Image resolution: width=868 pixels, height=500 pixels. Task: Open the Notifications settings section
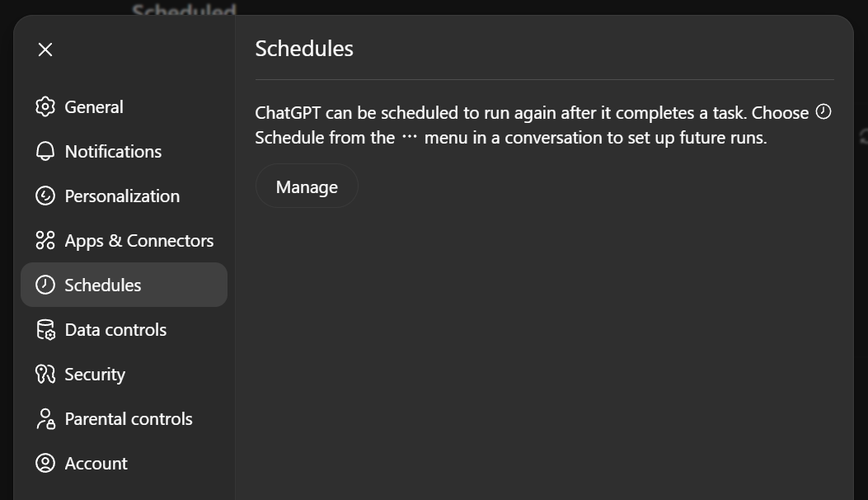pos(112,151)
